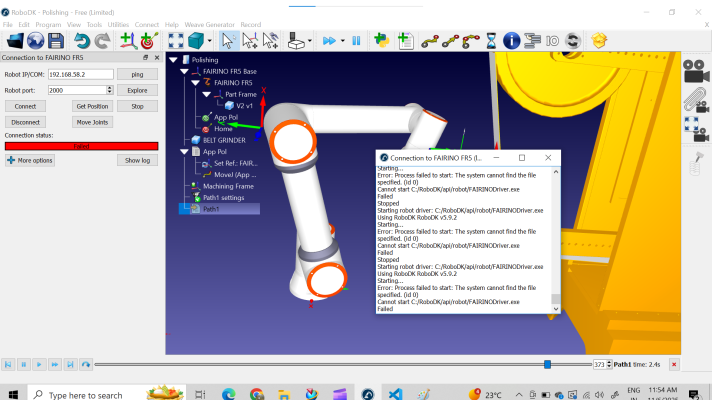Click the camera icon in right sidebar

[x=693, y=72]
